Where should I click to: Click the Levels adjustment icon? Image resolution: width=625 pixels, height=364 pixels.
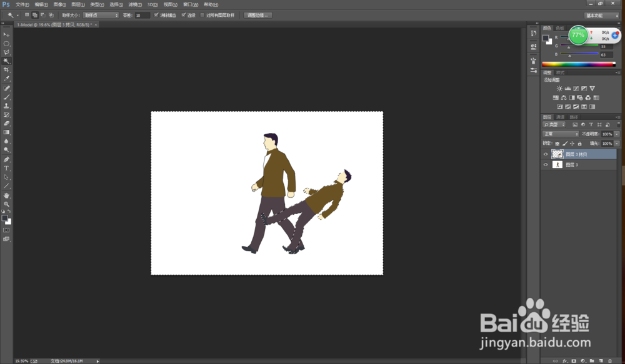click(567, 89)
